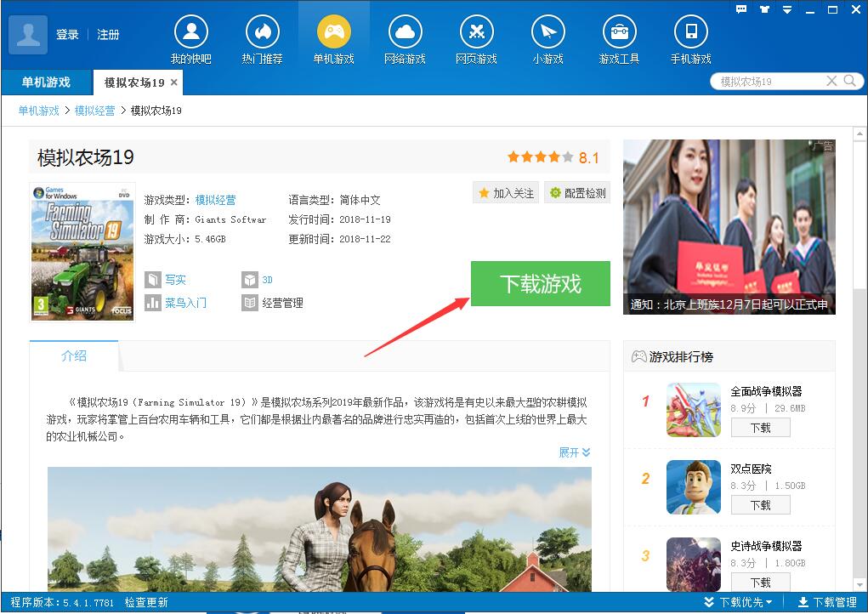Open the feedback message icon in titlebar
Image resolution: width=868 pixels, height=614 pixels.
740,9
